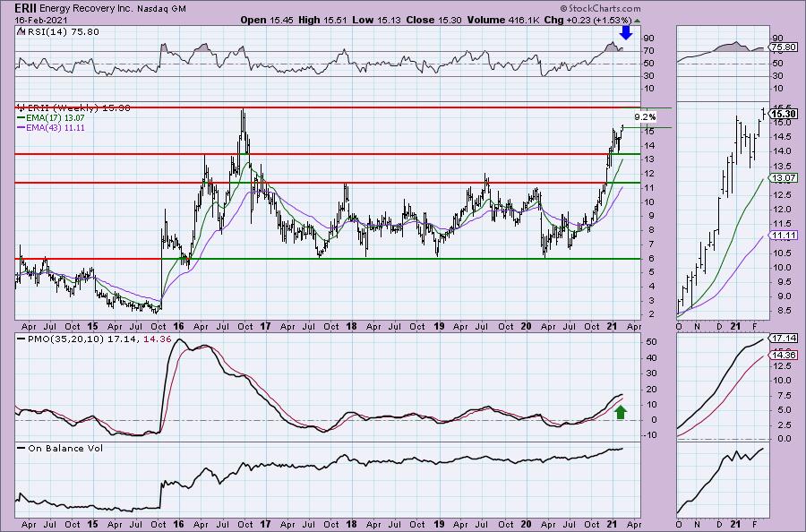This screenshot has width=806, height=532.
Task: Click the Close 15.30 value in header
Action: (433, 20)
